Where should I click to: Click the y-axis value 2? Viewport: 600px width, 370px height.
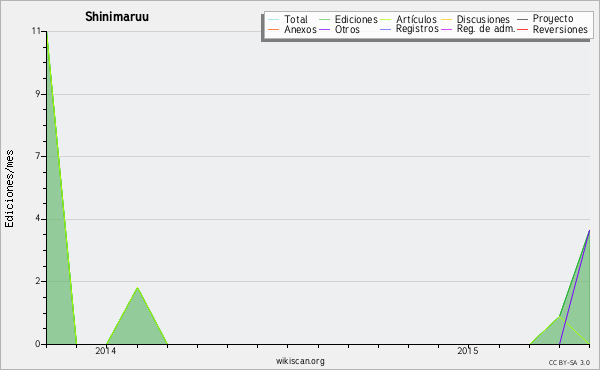click(x=38, y=281)
